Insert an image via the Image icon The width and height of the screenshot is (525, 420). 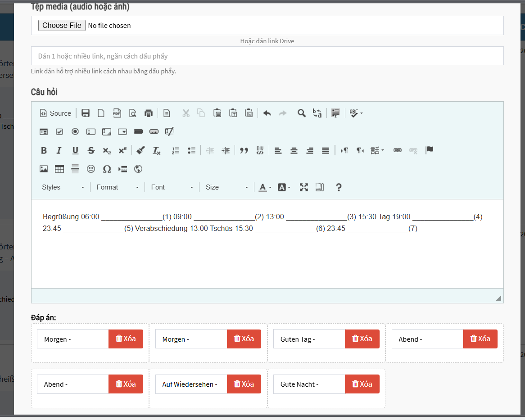[44, 169]
